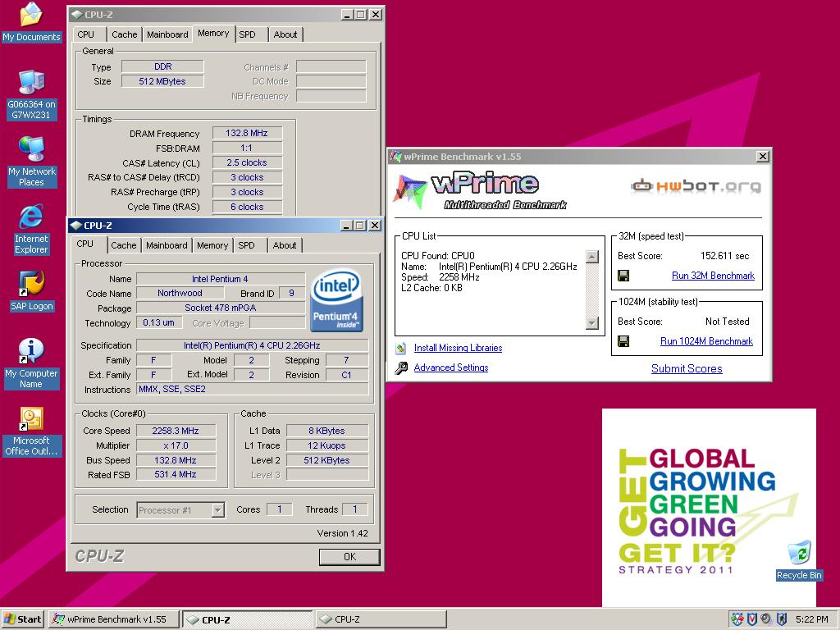
Task: Click the Code Name field Northwood
Action: [x=180, y=293]
